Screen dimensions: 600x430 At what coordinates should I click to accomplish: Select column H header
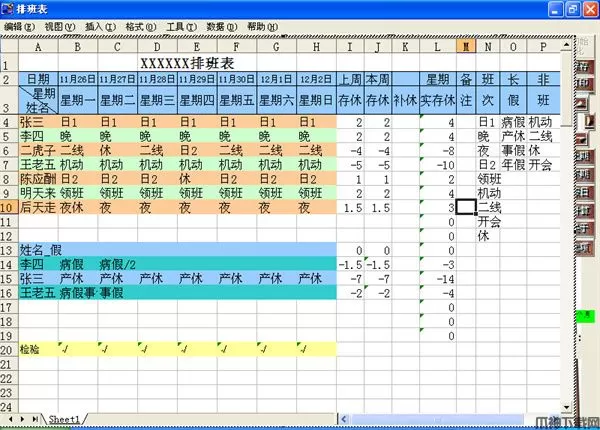[x=316, y=47]
